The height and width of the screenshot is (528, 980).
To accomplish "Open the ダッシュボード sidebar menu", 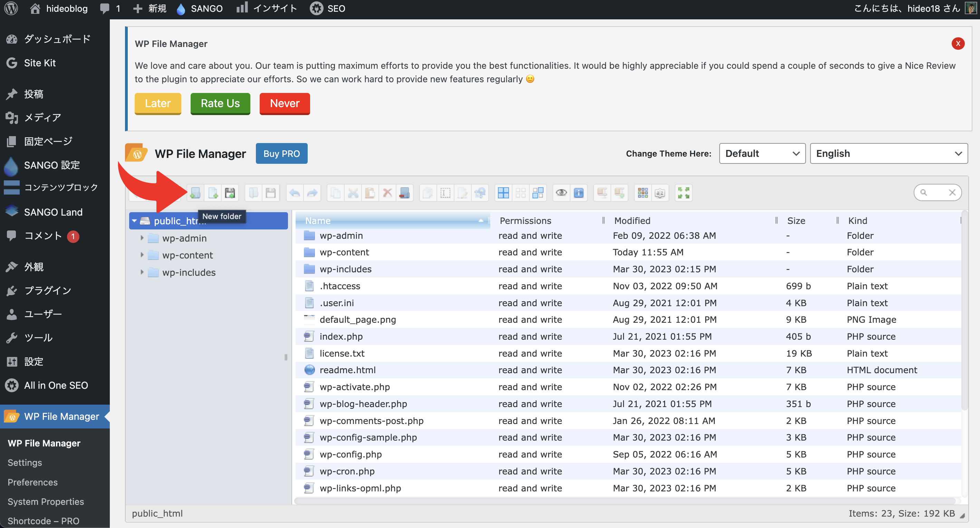I will tap(55, 39).
